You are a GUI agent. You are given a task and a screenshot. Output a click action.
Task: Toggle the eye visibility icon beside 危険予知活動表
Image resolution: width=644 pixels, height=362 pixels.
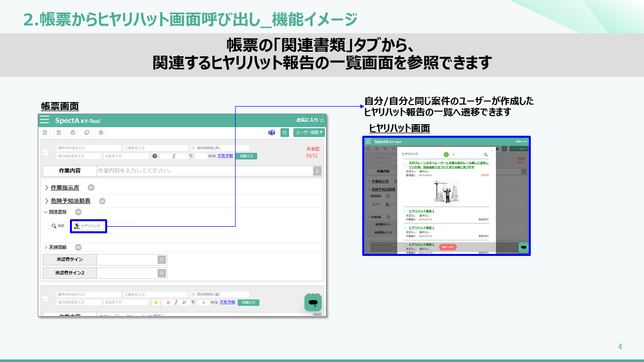pos(102,201)
